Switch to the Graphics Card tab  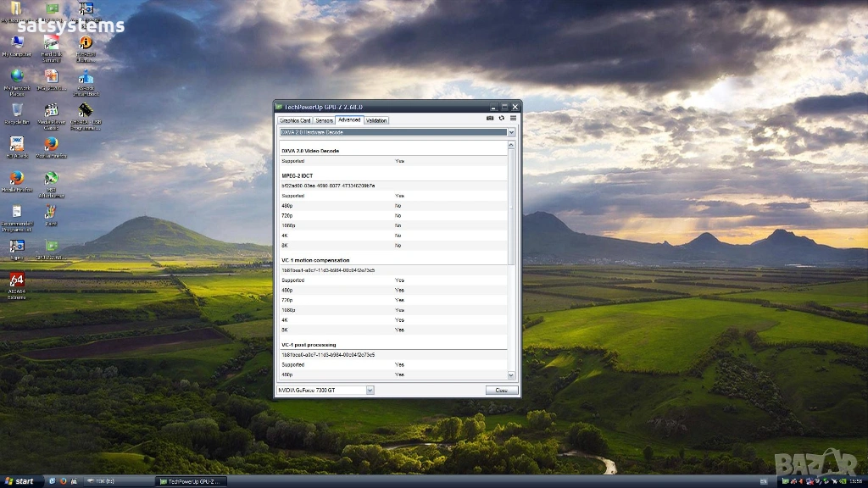pyautogui.click(x=295, y=120)
